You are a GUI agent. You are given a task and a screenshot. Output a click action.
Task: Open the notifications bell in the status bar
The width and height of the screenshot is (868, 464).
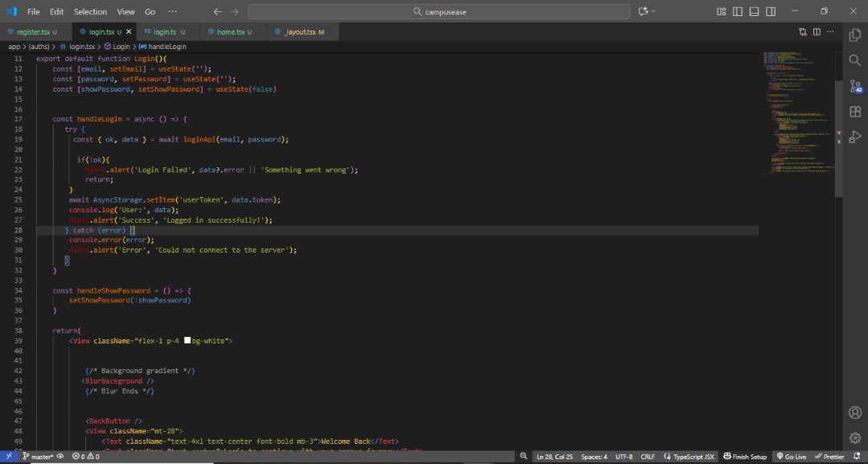click(x=857, y=456)
